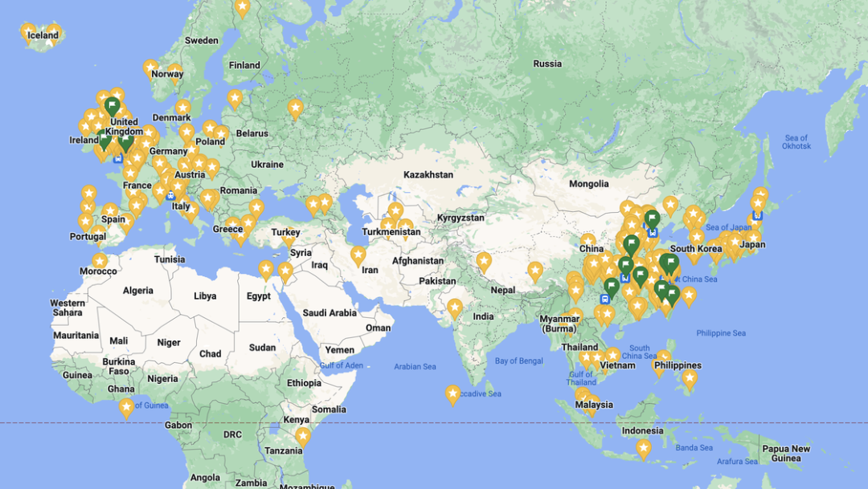Select the Papua New Guinea label
Screen dimensions: 868x489
pyautogui.click(x=786, y=453)
